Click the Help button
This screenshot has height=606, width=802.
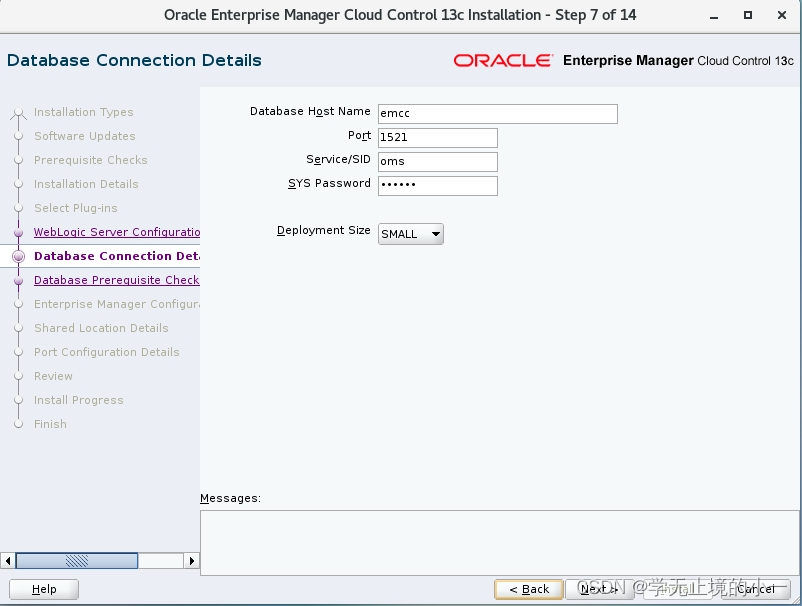click(43, 589)
